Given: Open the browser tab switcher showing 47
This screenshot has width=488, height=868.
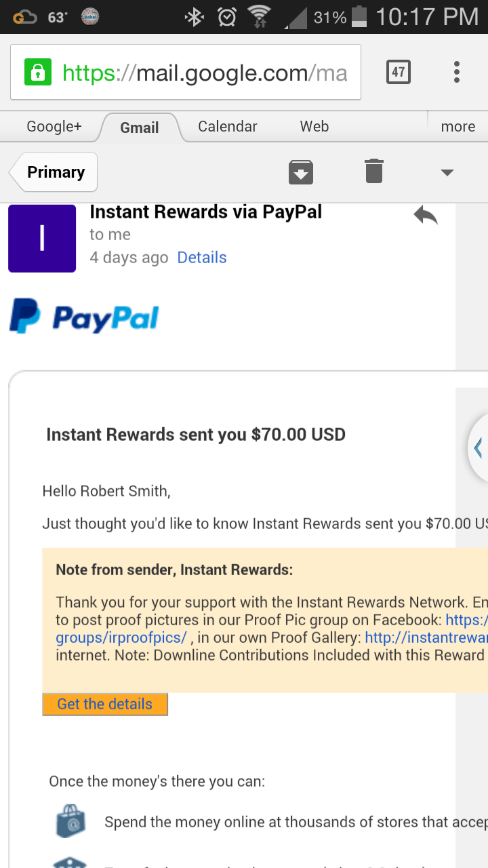Looking at the screenshot, I should click(x=399, y=72).
